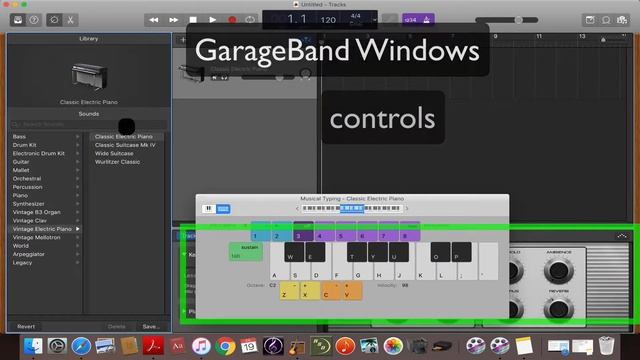Click the Search Sounds field

point(89,124)
